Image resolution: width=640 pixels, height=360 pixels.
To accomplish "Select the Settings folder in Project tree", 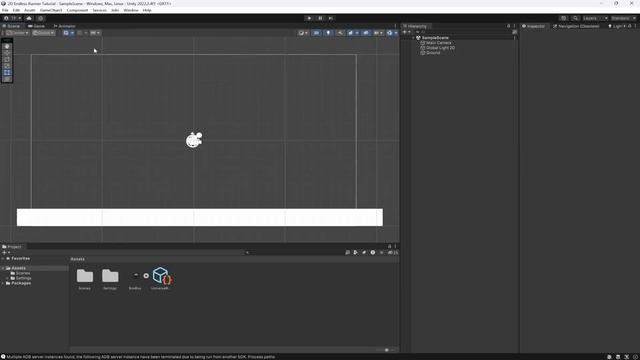I will (23, 278).
